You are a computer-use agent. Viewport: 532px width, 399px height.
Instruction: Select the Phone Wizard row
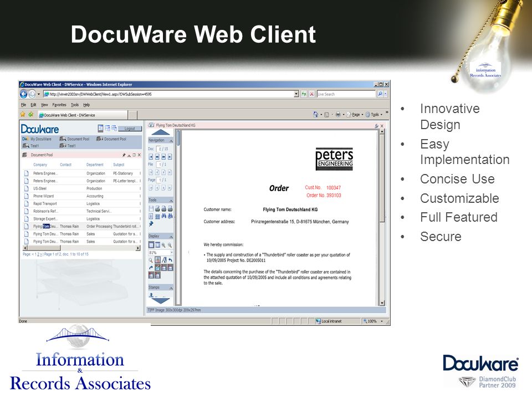pyautogui.click(x=82, y=196)
